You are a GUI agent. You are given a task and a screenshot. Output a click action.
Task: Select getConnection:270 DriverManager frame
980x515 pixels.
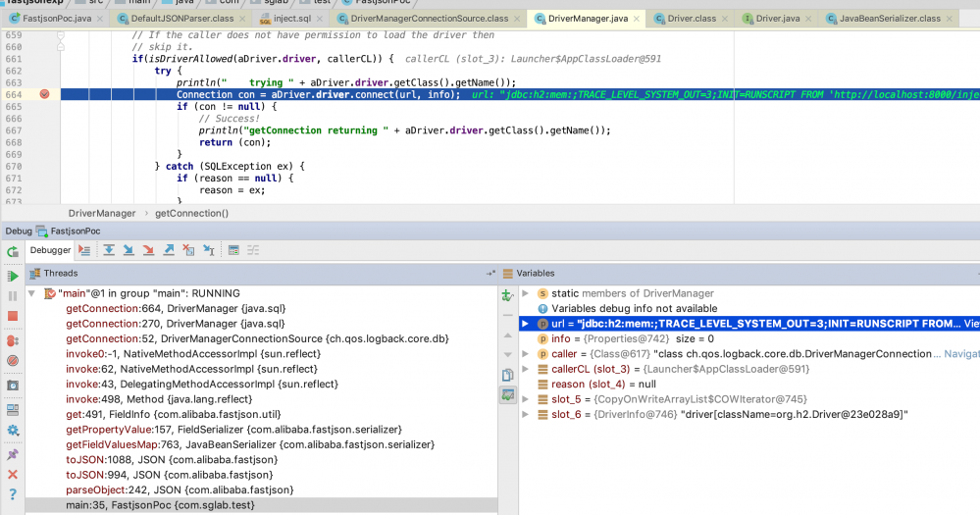(176, 324)
